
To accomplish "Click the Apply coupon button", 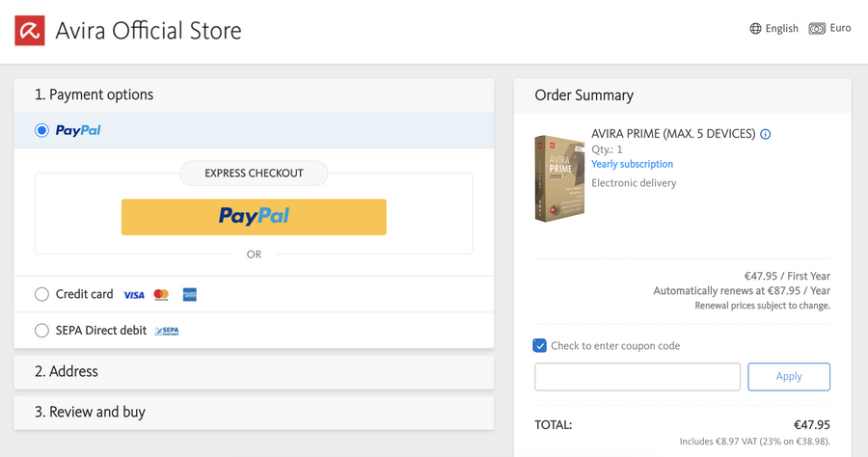I will [x=789, y=376].
